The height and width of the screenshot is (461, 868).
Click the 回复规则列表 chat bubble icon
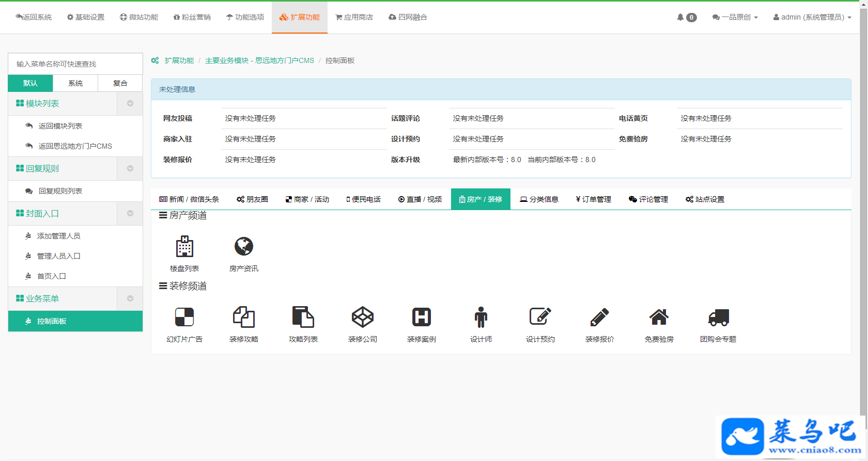pos(29,191)
